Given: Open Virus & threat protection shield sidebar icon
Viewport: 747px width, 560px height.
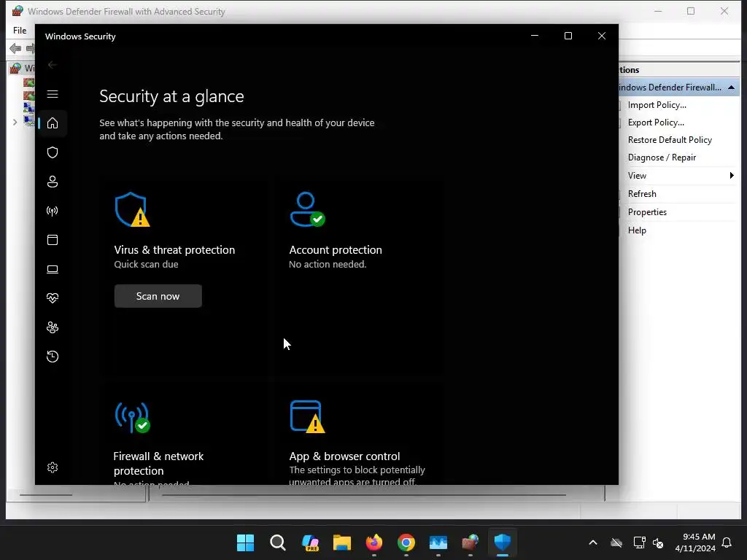Looking at the screenshot, I should click(x=53, y=152).
